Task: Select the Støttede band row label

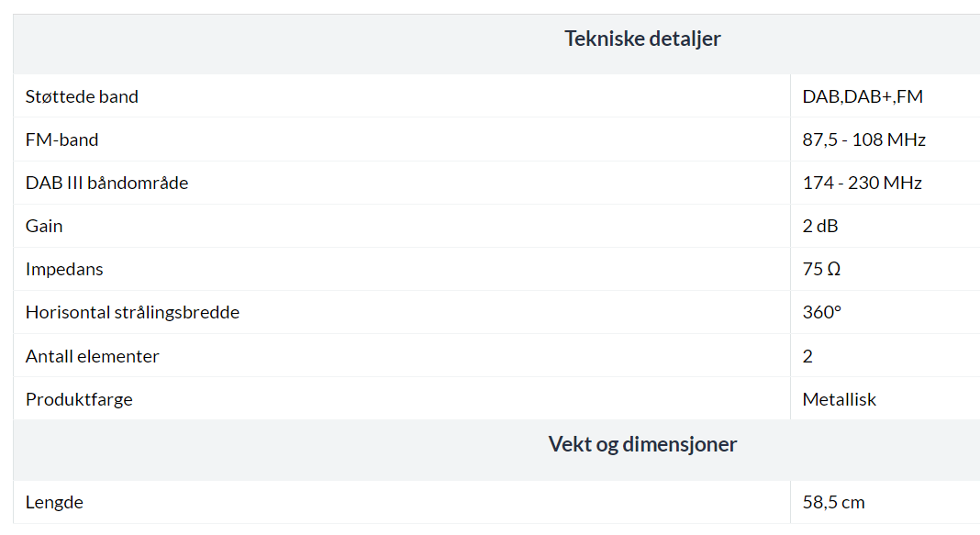Action: (82, 96)
